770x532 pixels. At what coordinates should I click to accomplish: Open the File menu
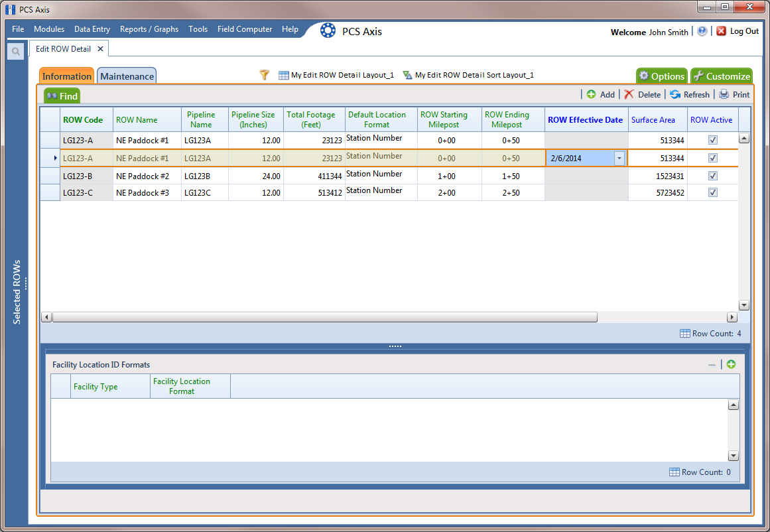[18, 29]
